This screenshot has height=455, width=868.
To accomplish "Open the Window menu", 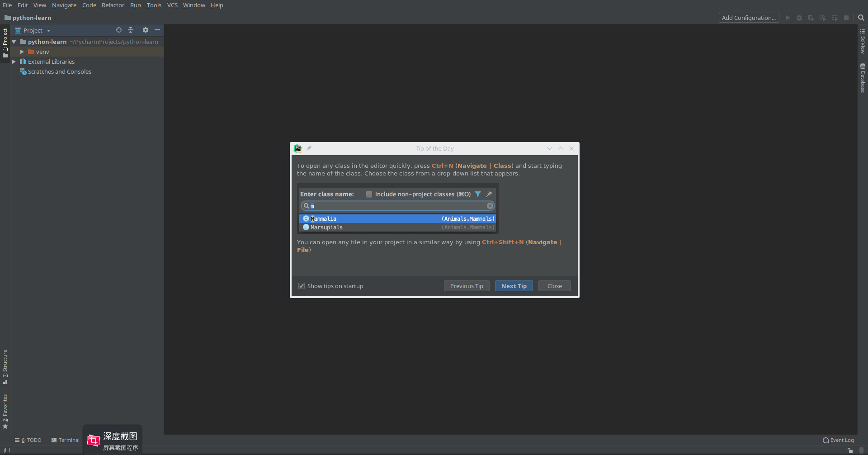I will point(194,5).
